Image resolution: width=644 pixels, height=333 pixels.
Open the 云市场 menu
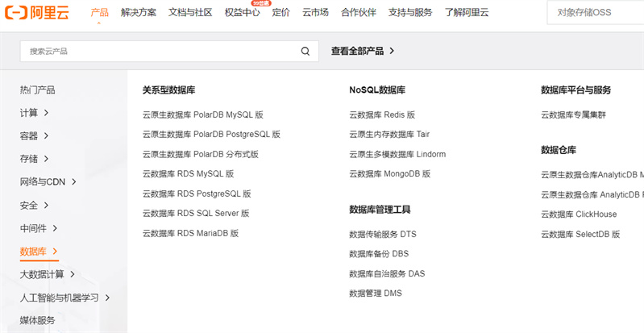click(315, 12)
